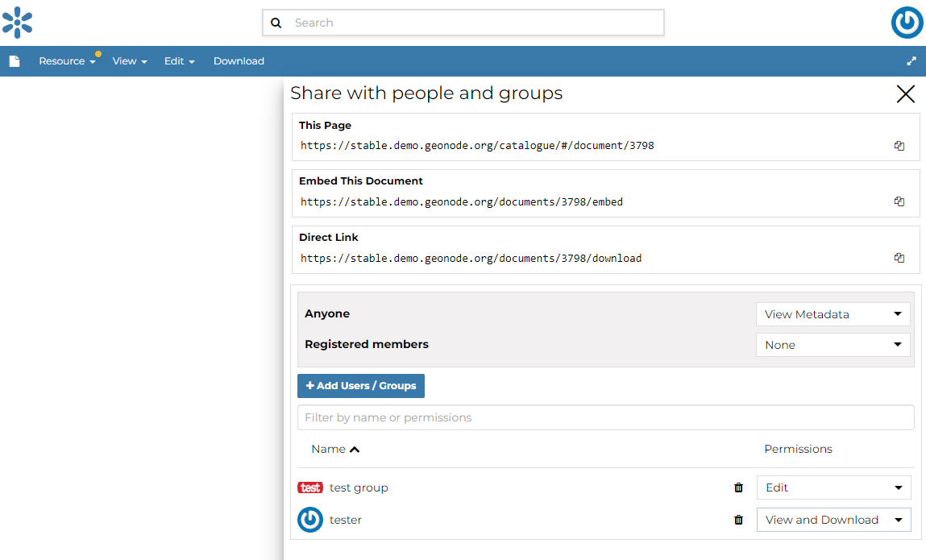
Task: Click the Add Users / Groups button
Action: coord(360,386)
